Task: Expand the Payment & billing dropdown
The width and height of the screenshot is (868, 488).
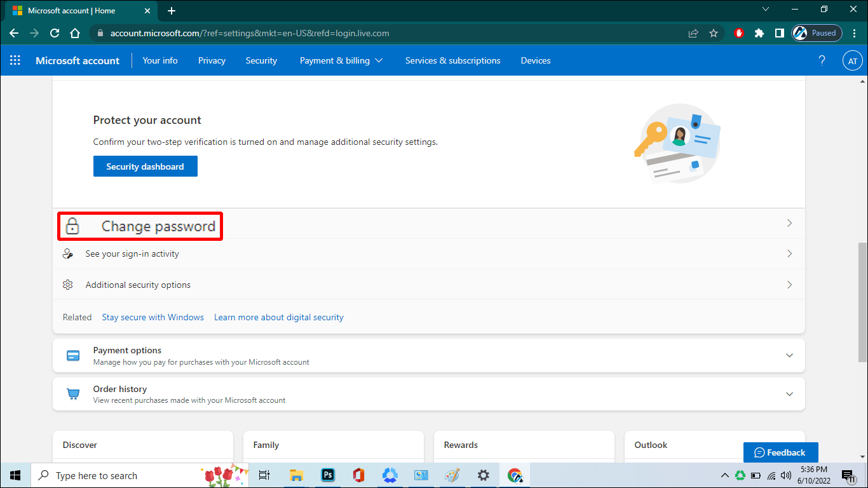Action: pyautogui.click(x=341, y=60)
